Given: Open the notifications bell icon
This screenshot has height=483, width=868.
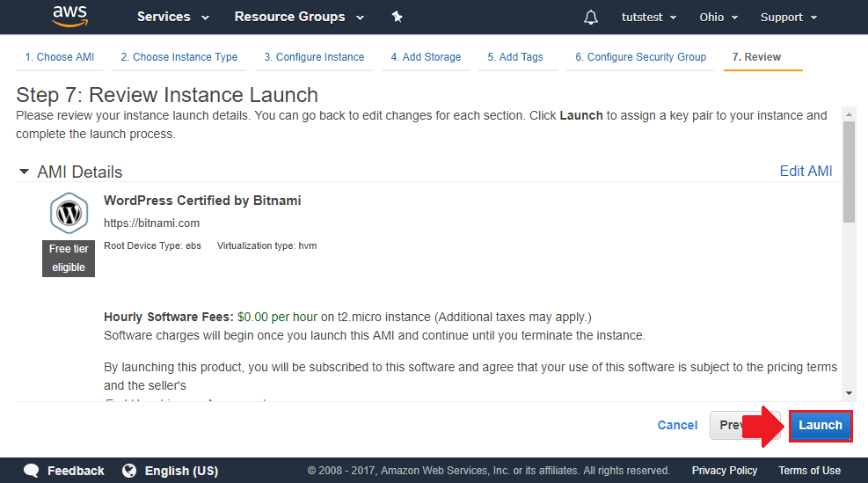Looking at the screenshot, I should [x=591, y=18].
